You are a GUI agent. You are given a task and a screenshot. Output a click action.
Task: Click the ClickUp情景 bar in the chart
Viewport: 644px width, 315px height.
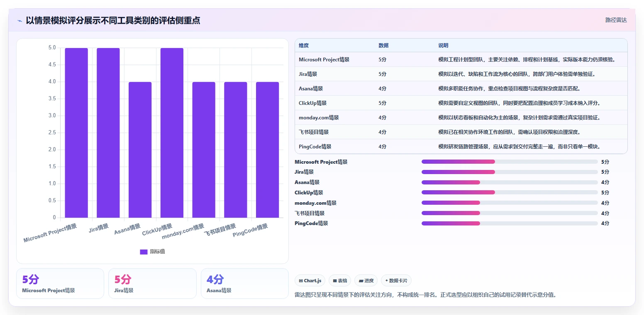pos(172,133)
